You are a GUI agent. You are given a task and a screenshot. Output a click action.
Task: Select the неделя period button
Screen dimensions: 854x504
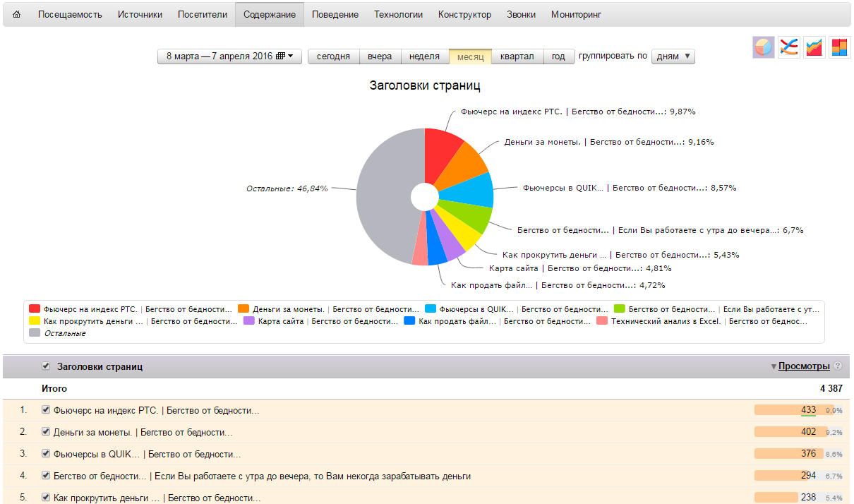pyautogui.click(x=424, y=56)
